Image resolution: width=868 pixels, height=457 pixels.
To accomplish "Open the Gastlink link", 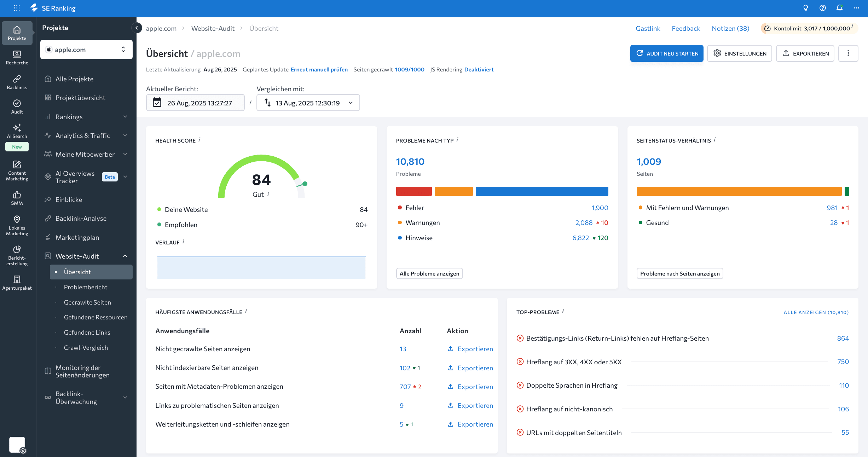I will coord(648,28).
